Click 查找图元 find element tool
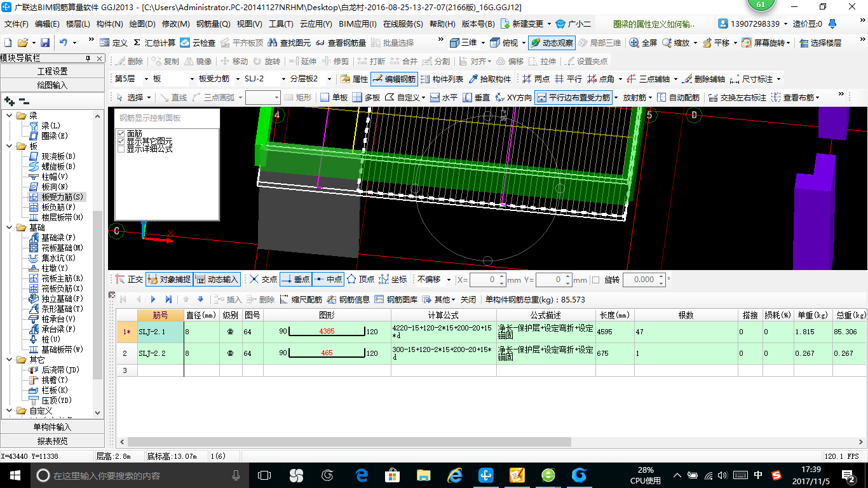The width and height of the screenshot is (868, 488). (x=289, y=43)
